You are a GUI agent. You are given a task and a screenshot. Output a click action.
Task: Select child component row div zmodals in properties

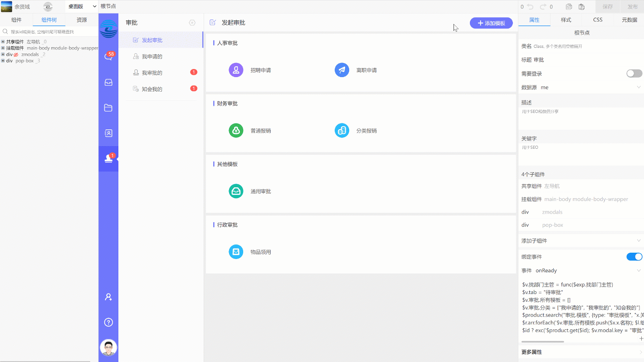coord(581,212)
